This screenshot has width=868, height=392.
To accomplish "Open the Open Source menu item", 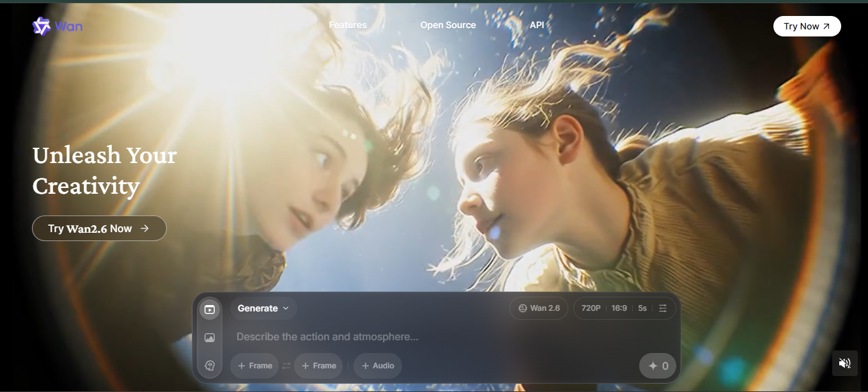I will [x=448, y=25].
